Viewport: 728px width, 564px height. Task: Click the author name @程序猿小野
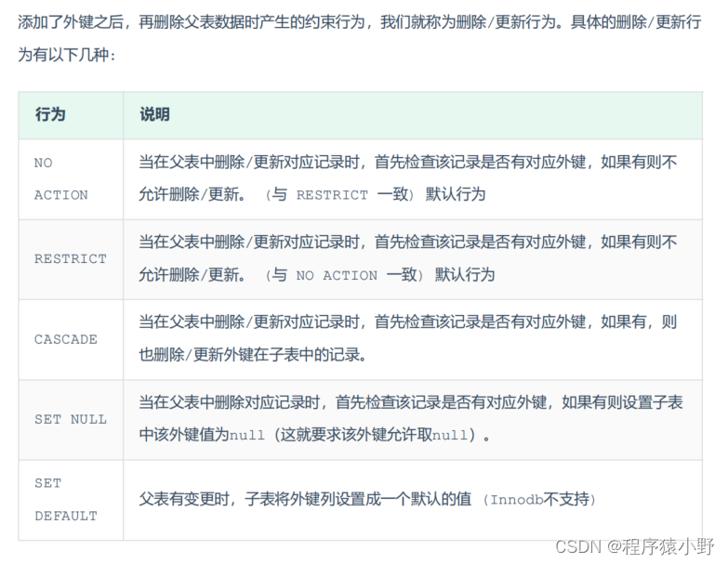coord(662,546)
